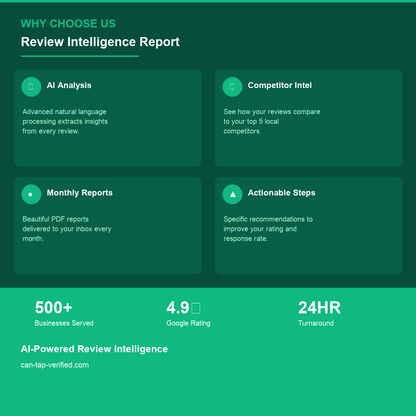Click the 4.9 rating value
416x416 pixels.
tap(178, 308)
